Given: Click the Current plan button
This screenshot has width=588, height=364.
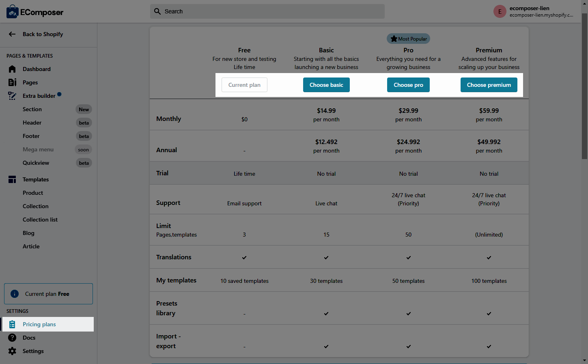Looking at the screenshot, I should tap(244, 85).
